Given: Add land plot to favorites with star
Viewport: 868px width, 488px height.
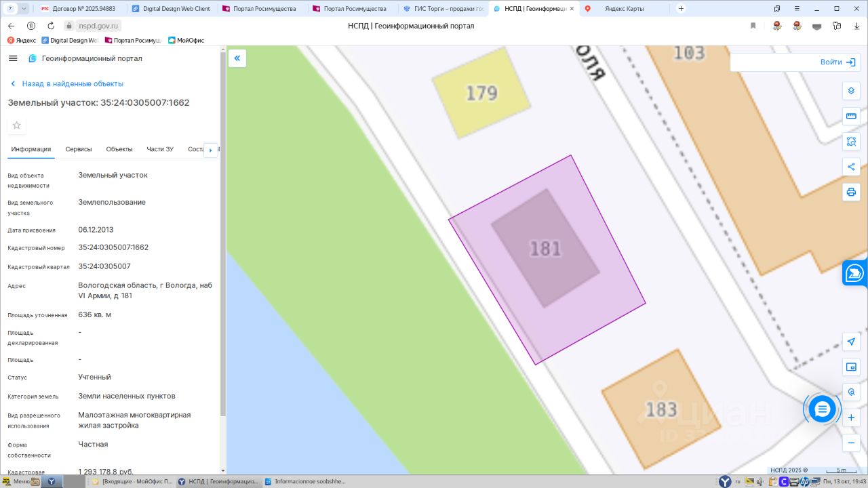Looking at the screenshot, I should tap(17, 125).
